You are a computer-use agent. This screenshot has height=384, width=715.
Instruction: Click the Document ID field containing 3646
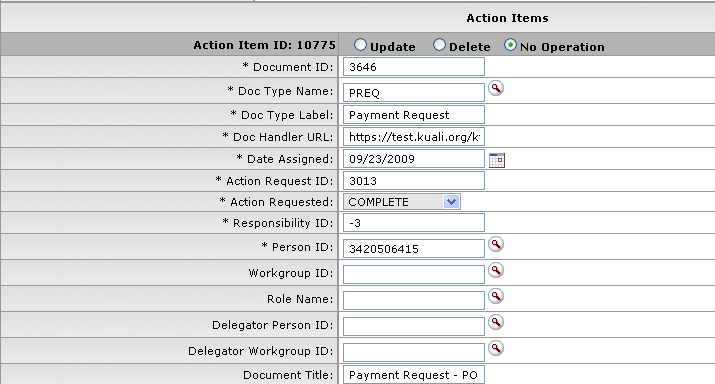[414, 67]
